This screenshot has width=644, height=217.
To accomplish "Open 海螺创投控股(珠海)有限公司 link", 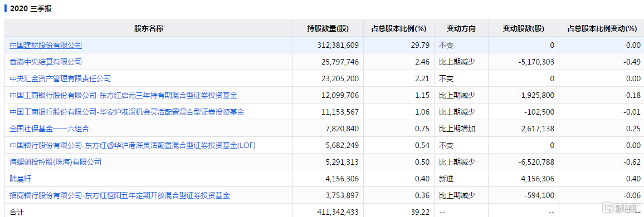I will 56,162.
